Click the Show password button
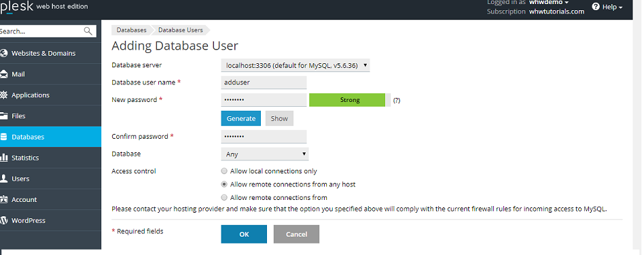The image size is (644, 255). (x=279, y=118)
